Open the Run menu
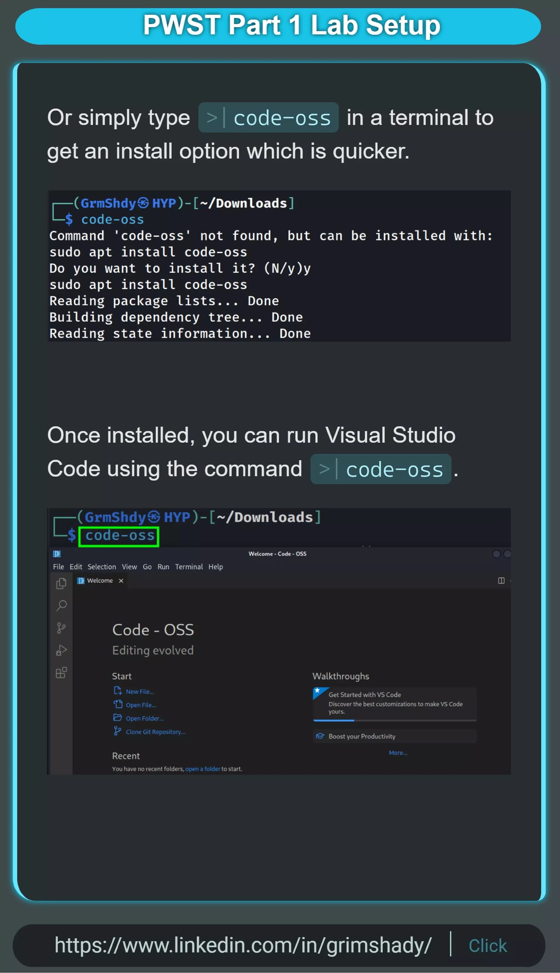The image size is (560, 973). coord(164,567)
